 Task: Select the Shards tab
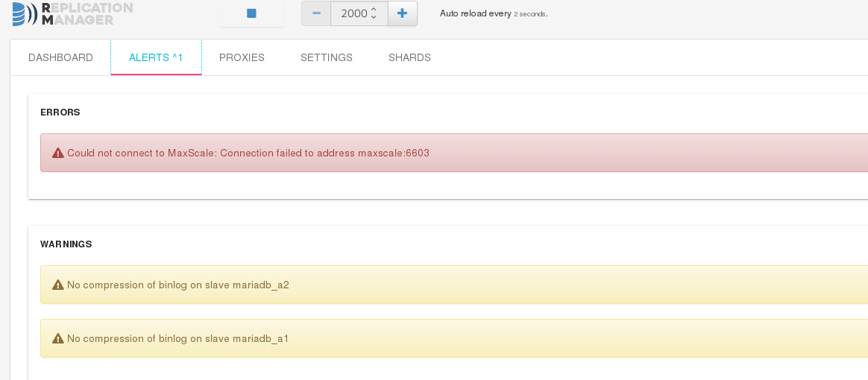[409, 57]
